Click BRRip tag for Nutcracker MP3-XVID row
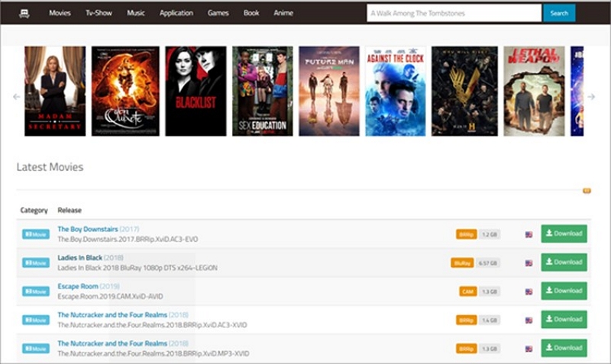Image resolution: width=611 pixels, height=364 pixels. click(467, 349)
